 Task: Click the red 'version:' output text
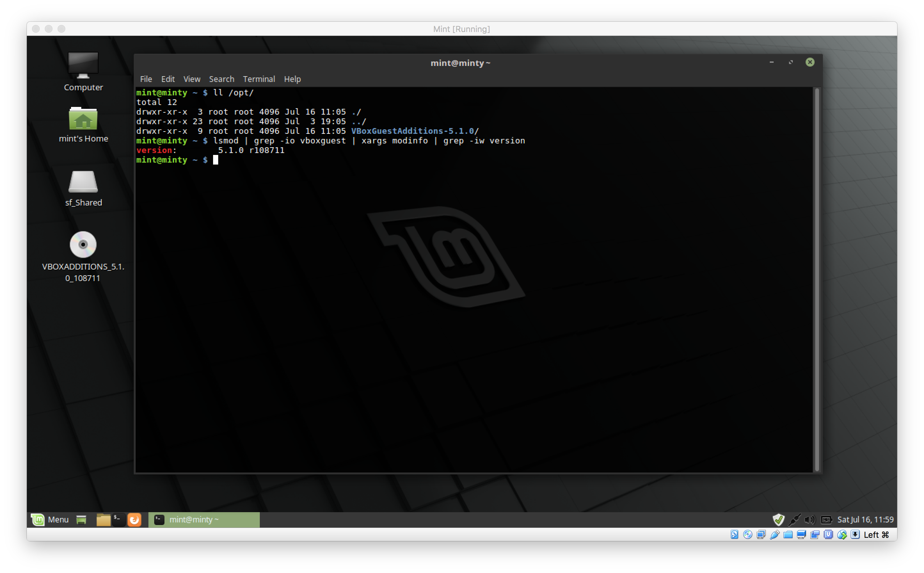[156, 150]
